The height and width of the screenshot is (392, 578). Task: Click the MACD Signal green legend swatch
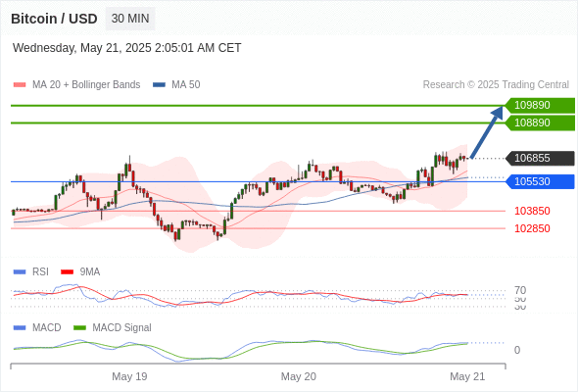[79, 328]
